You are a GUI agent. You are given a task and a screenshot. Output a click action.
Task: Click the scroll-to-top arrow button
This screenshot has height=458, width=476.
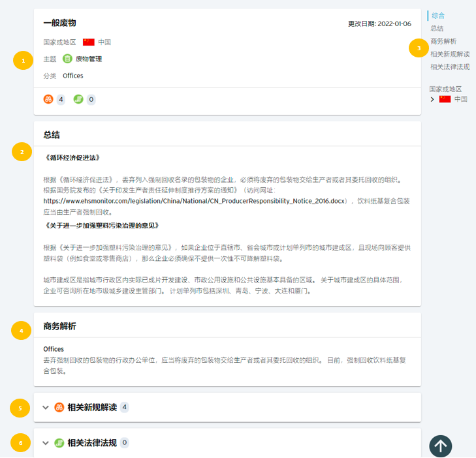point(441,446)
